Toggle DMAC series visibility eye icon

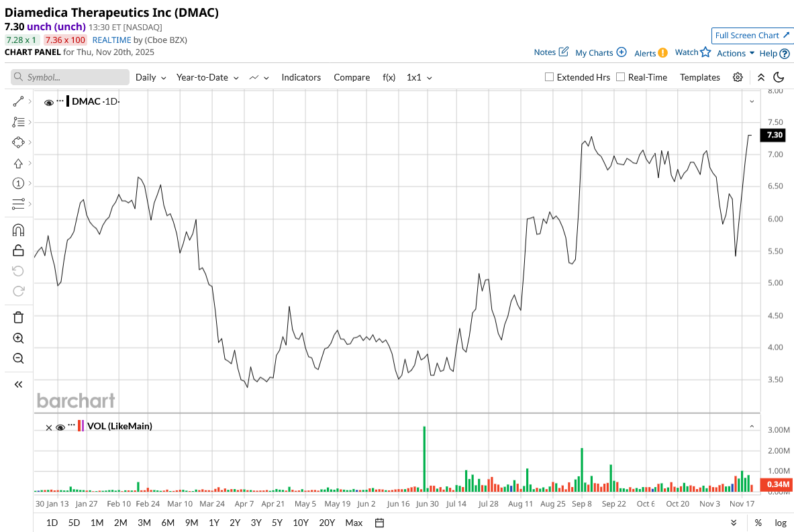49,103
